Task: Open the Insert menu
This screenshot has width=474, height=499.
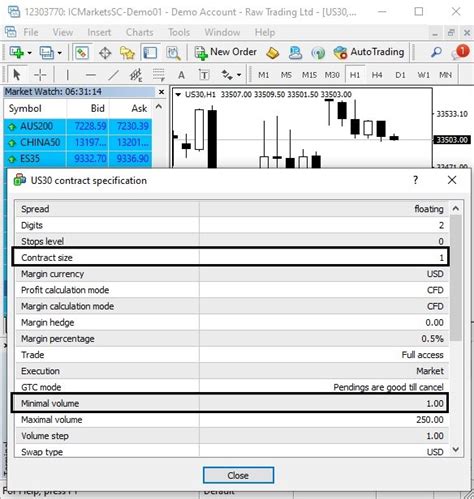Action: (99, 32)
